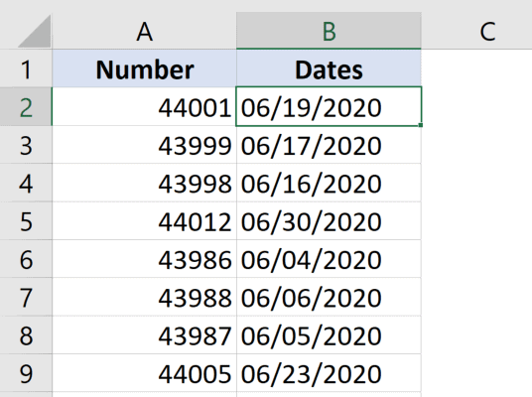Select row 5 header
The image size is (532, 397).
[26, 221]
